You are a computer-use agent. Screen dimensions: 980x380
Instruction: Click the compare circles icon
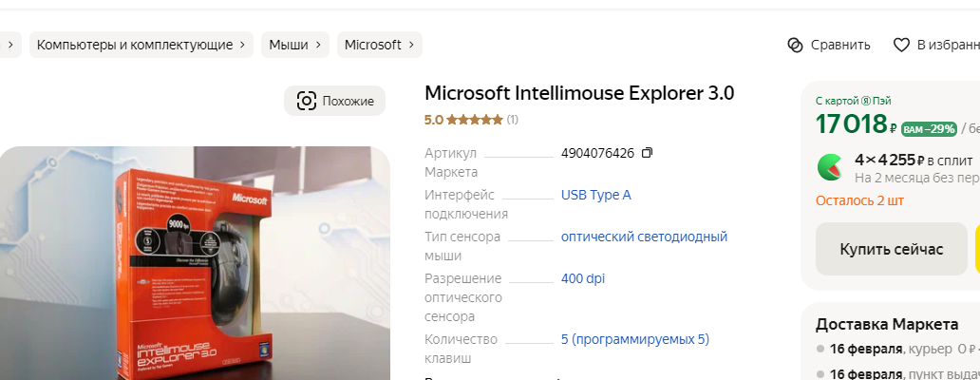[795, 45]
